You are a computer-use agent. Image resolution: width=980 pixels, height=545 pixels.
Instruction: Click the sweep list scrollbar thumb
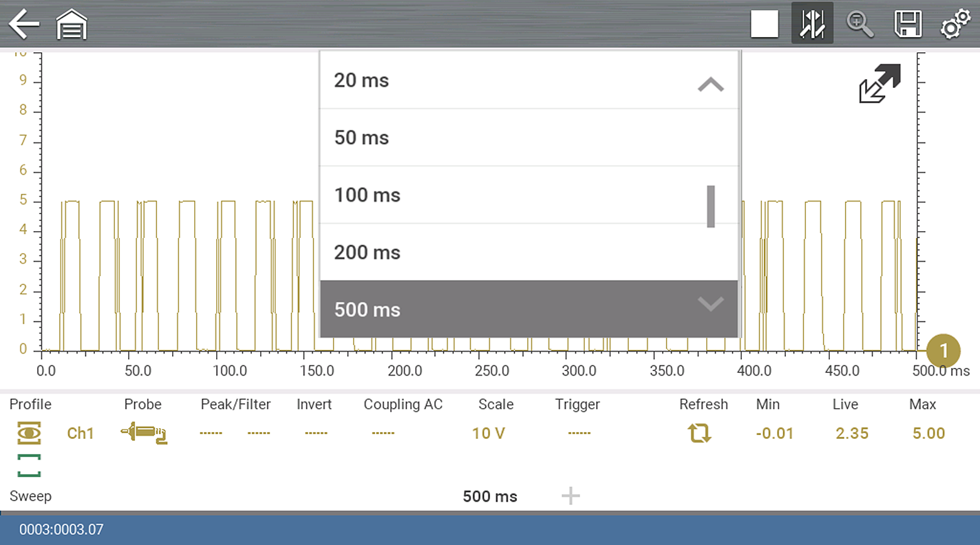tap(710, 207)
